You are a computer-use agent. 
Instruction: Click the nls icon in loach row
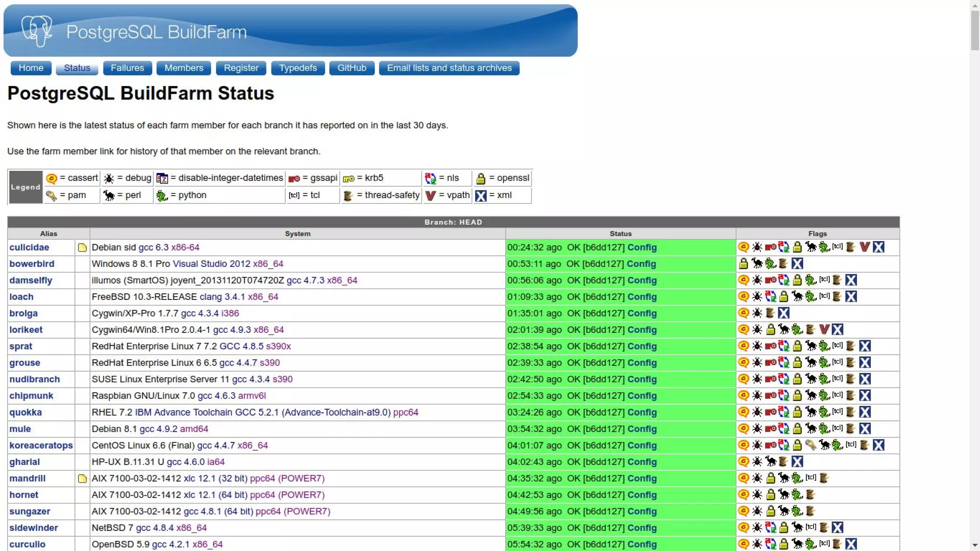[770, 297]
